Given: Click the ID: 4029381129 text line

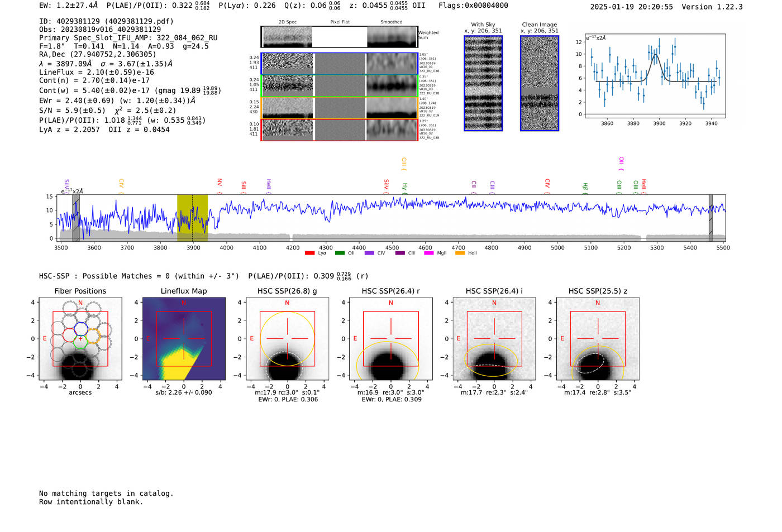Looking at the screenshot, I should click(x=106, y=21).
